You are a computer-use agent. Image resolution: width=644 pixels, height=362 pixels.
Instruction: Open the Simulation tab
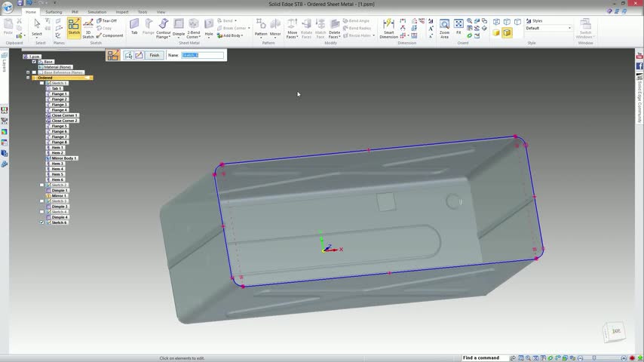[x=97, y=12]
